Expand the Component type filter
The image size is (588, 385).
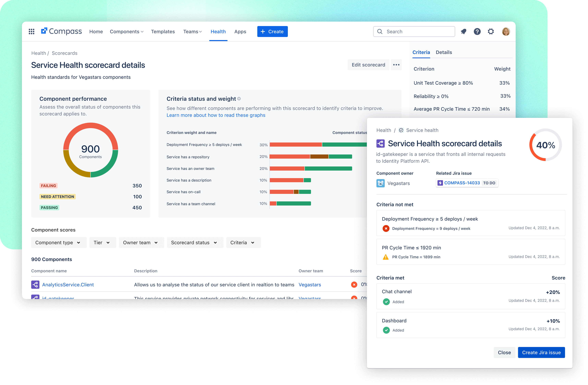59,243
